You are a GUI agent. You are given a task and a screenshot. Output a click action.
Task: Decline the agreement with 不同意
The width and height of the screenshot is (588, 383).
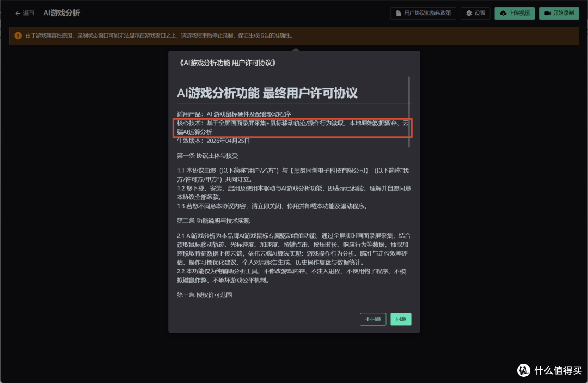tap(373, 319)
